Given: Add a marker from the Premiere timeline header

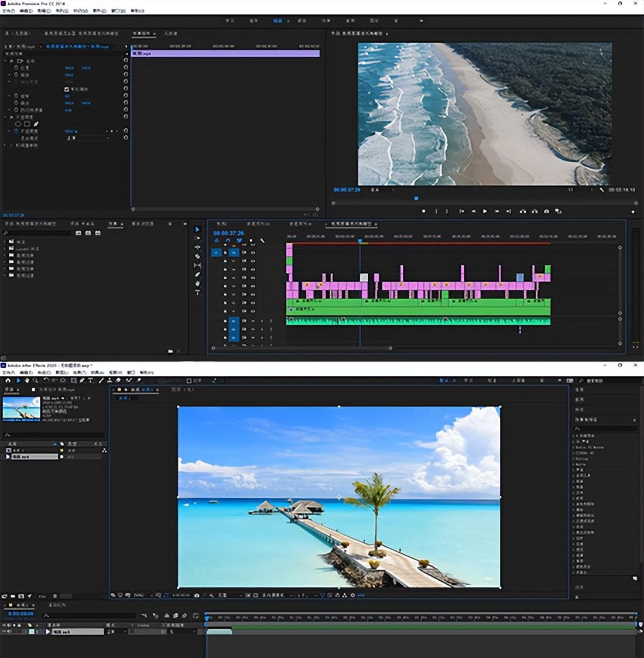Looking at the screenshot, I should [251, 241].
